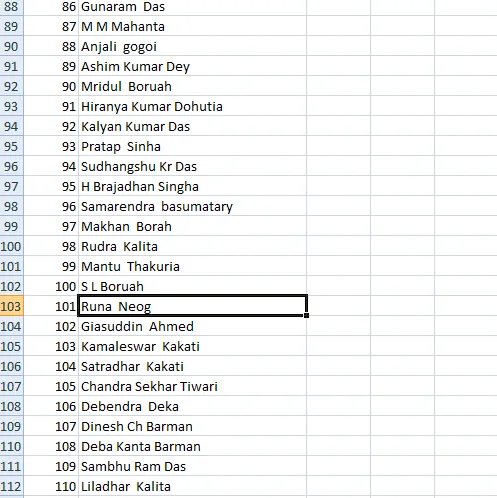497x498 pixels.
Task: Select the Chandra Sekhar Tiwari cell
Action: coord(192,386)
